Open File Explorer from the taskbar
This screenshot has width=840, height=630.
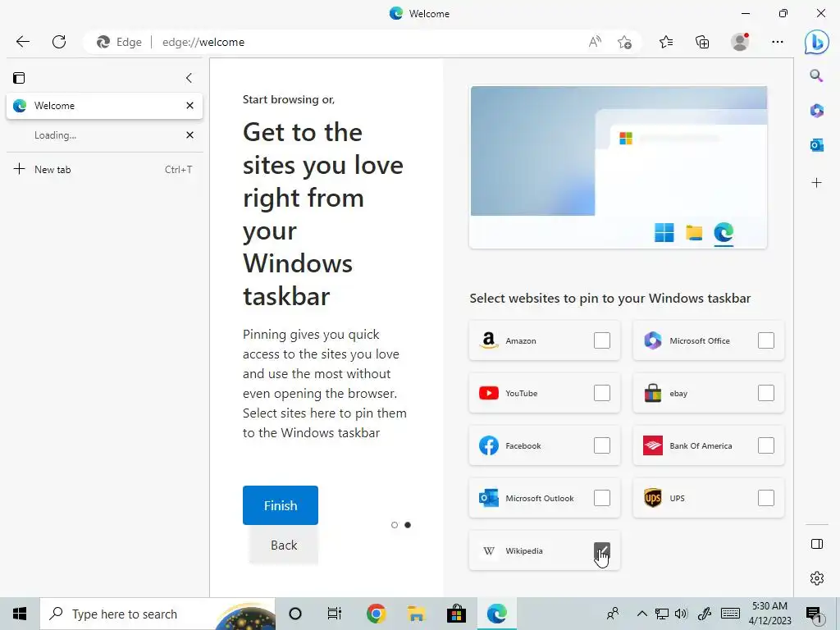(x=416, y=614)
